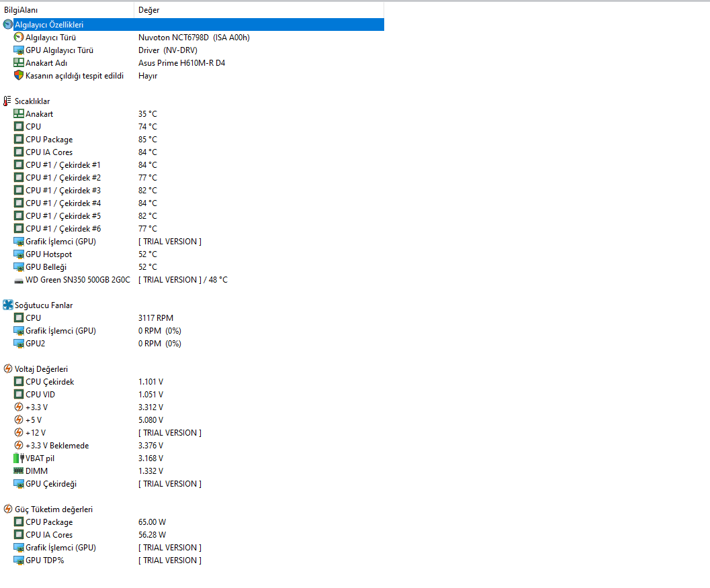Click the CPU Package 85 °C chip icon
710x588 pixels.
19,139
